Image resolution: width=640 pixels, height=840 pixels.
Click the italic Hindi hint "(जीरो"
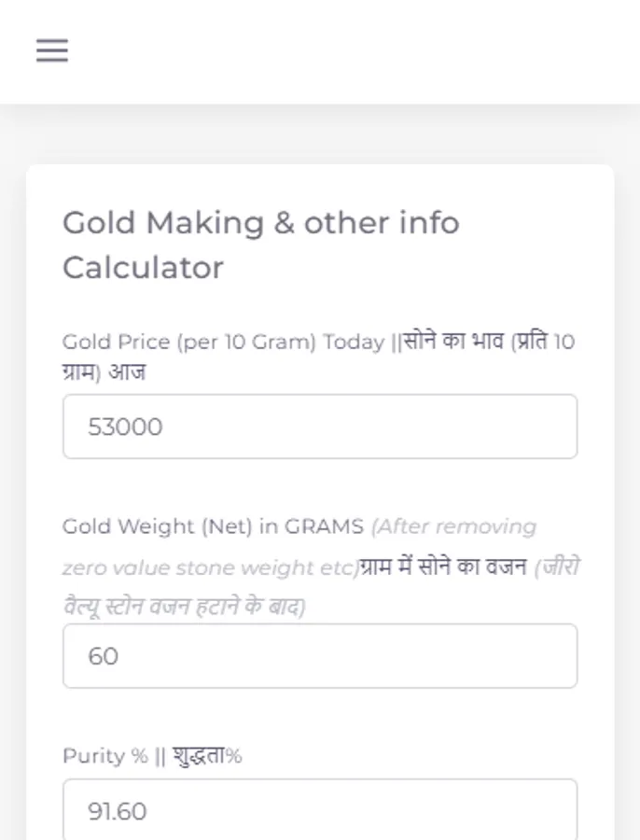[557, 567]
